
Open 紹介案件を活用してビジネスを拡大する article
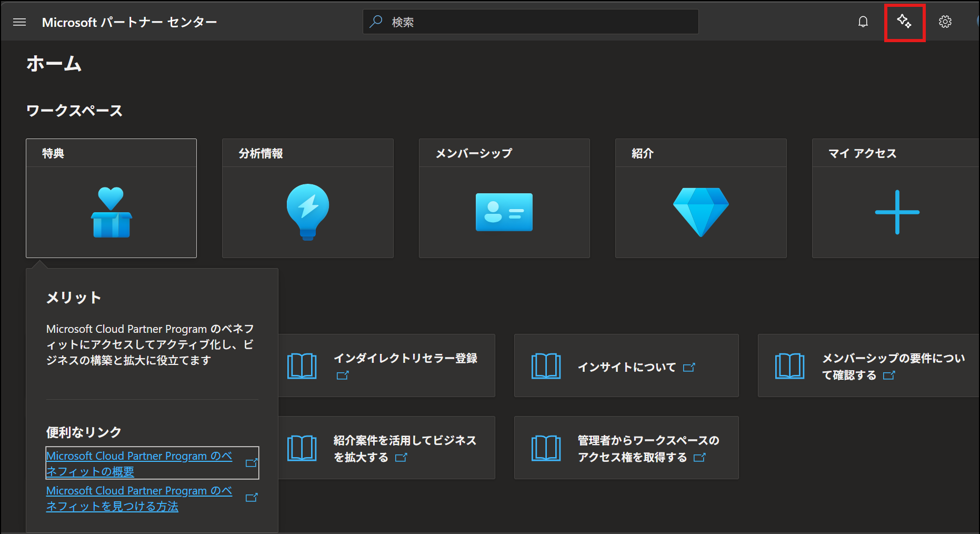388,448
